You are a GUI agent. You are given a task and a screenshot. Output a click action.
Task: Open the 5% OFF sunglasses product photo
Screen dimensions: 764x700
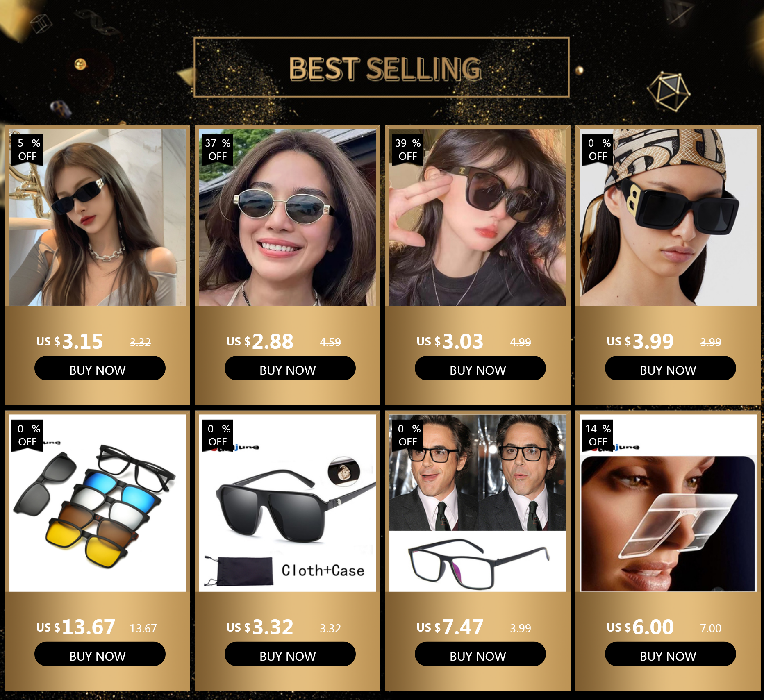pos(98,217)
